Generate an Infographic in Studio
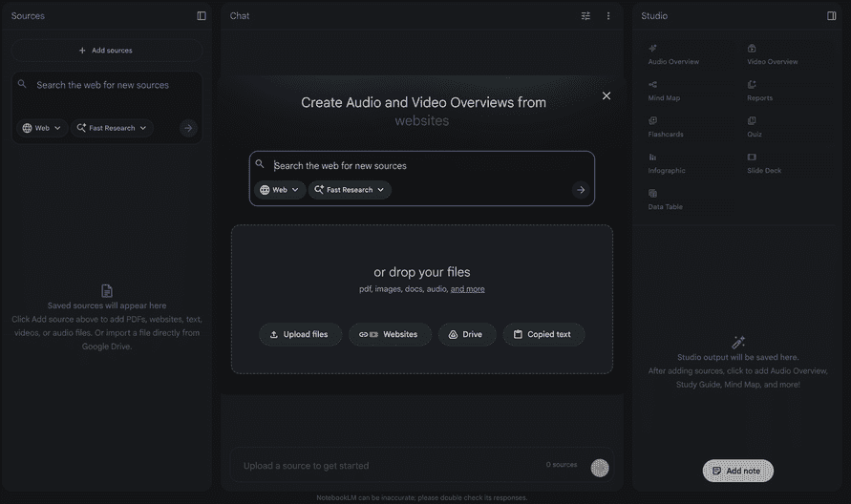This screenshot has height=504, width=851. pos(687,164)
